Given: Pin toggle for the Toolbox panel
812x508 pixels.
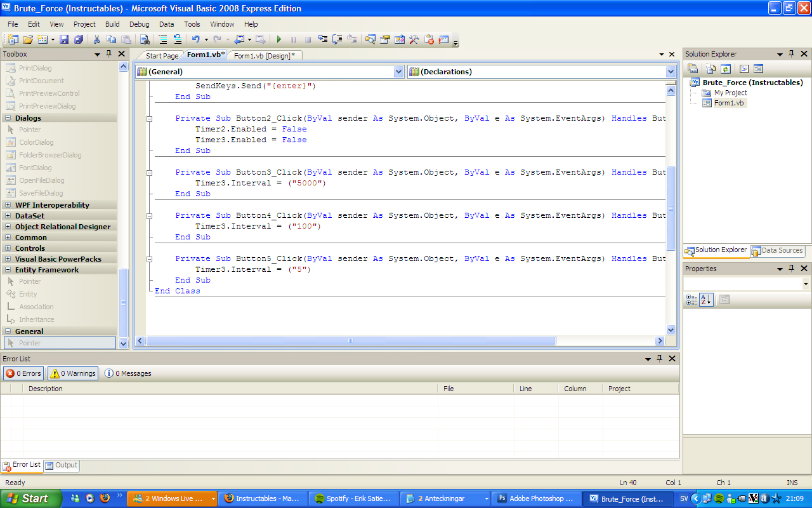Looking at the screenshot, I should coord(109,54).
